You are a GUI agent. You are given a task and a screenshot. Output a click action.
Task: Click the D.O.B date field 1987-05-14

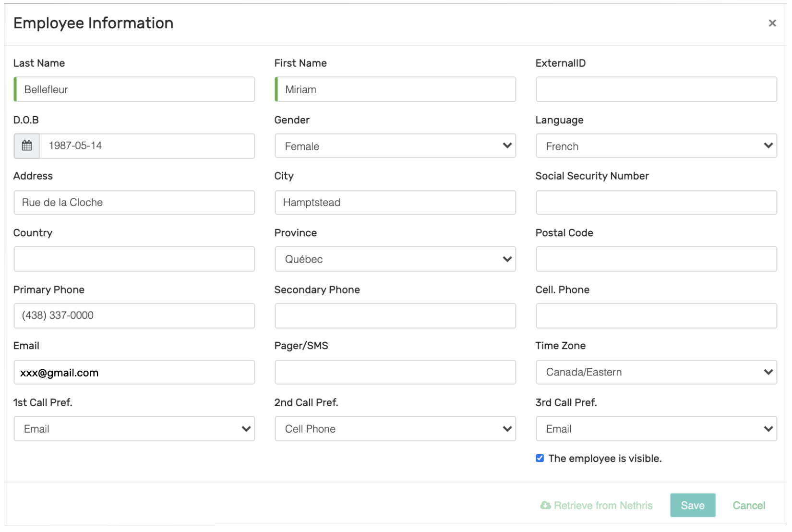point(146,146)
